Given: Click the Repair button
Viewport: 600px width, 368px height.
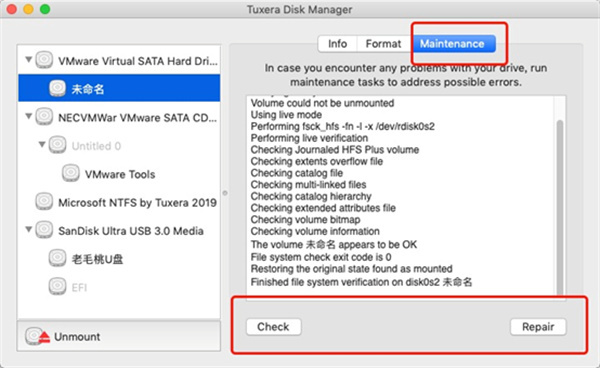Looking at the screenshot, I should click(538, 327).
